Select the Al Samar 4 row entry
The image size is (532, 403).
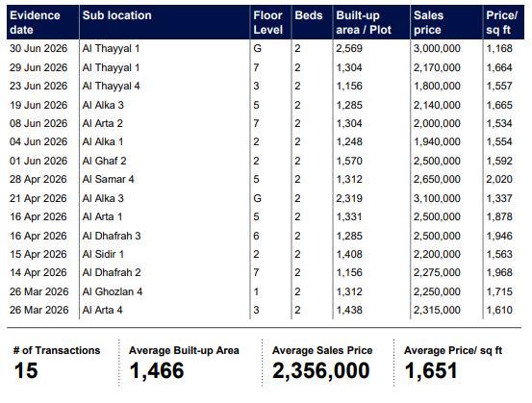tap(109, 179)
